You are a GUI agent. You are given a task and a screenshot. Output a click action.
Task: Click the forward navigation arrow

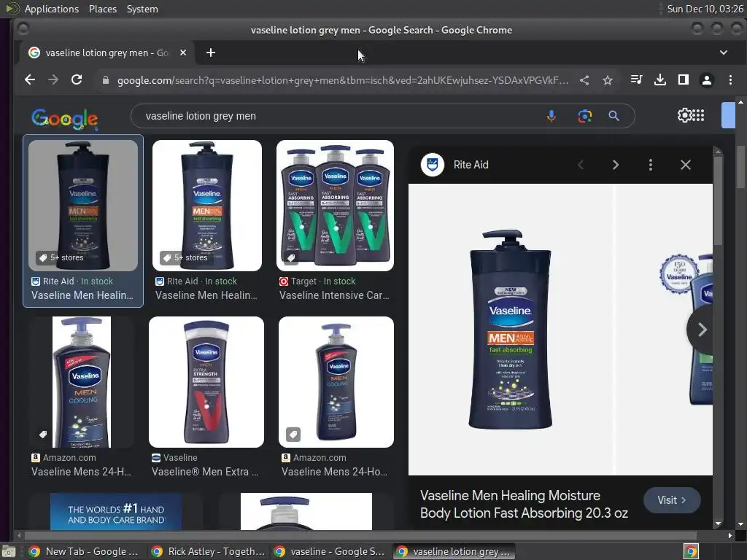(x=53, y=80)
